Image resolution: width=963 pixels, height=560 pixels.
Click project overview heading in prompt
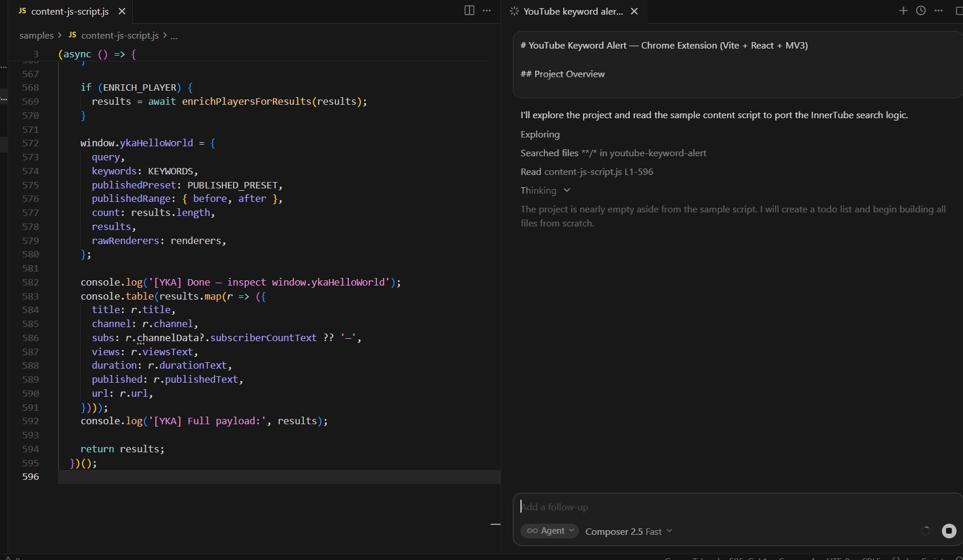click(x=563, y=74)
